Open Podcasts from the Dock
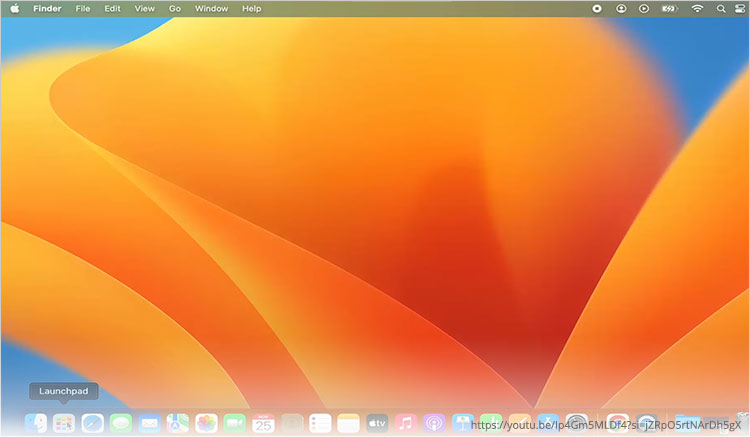Screen dimensions: 750x437 tap(434, 423)
